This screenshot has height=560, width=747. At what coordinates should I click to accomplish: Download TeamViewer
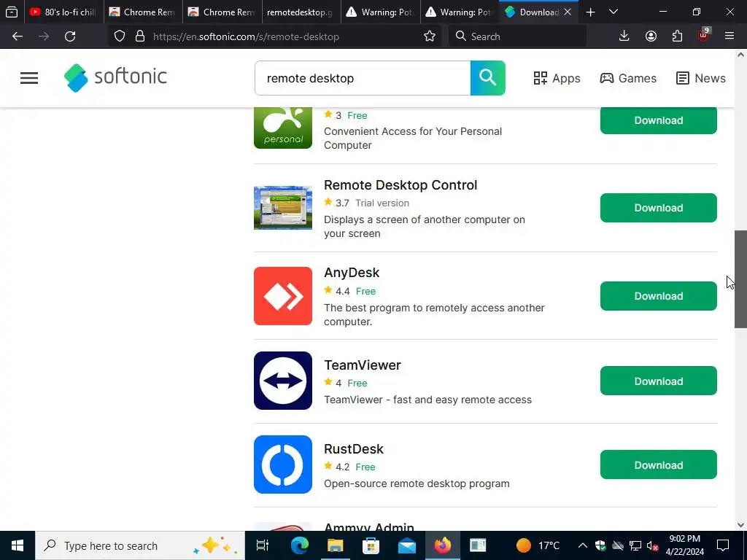659,381
